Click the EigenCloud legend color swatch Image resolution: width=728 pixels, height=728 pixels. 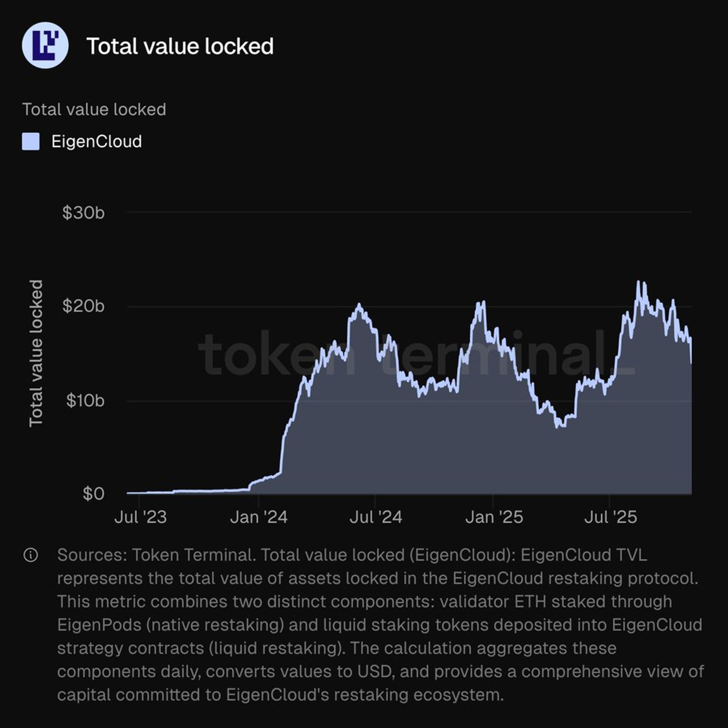31,142
